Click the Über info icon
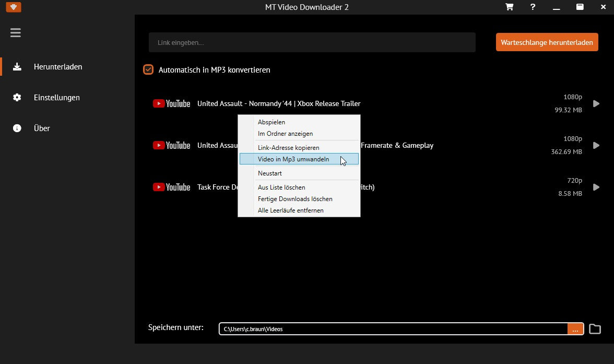This screenshot has width=614, height=364. [x=17, y=128]
